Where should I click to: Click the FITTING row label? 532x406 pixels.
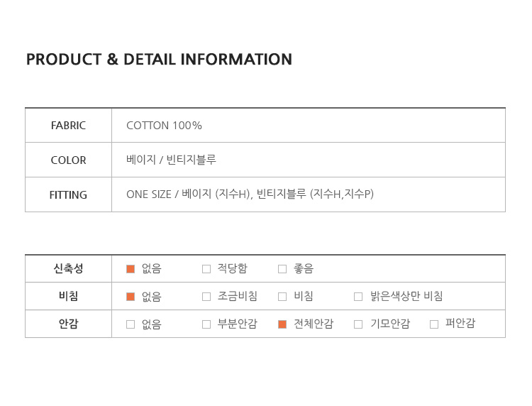pyautogui.click(x=68, y=195)
